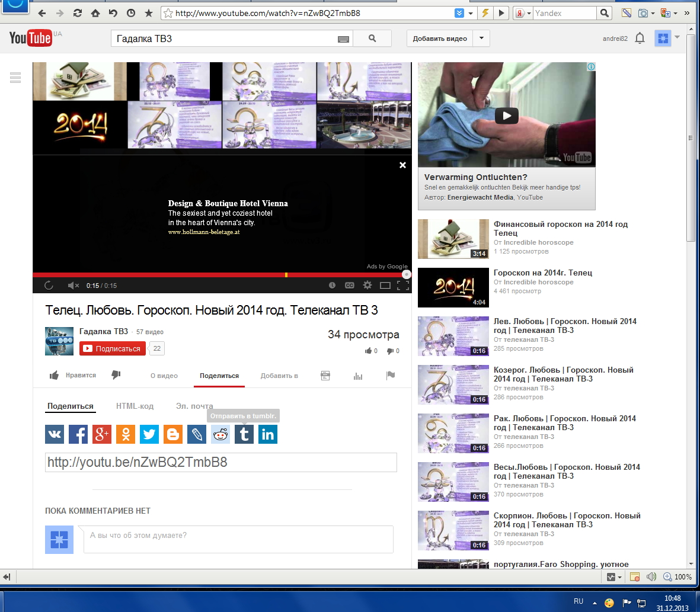
Task: Replay the video
Action: tap(49, 286)
